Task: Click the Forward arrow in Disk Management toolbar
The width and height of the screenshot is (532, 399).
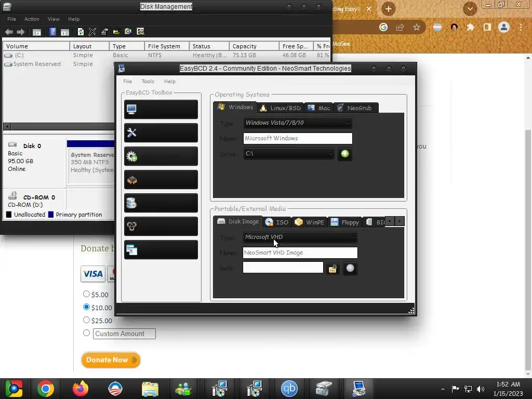Action: [x=21, y=32]
